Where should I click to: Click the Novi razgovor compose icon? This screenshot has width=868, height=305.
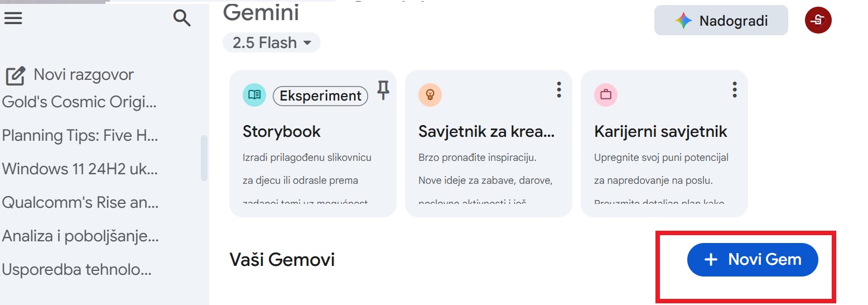point(16,76)
